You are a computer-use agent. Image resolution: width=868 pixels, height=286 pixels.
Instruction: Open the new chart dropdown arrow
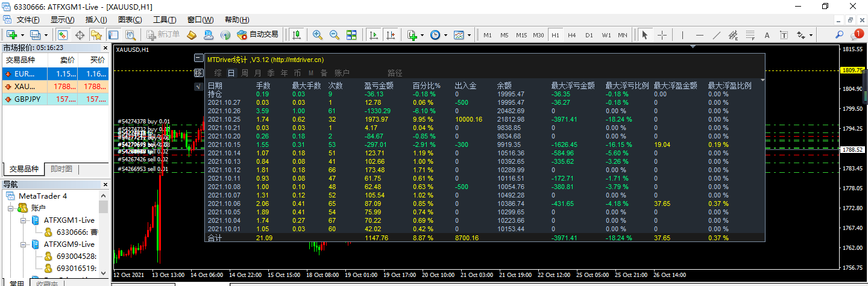coord(22,35)
